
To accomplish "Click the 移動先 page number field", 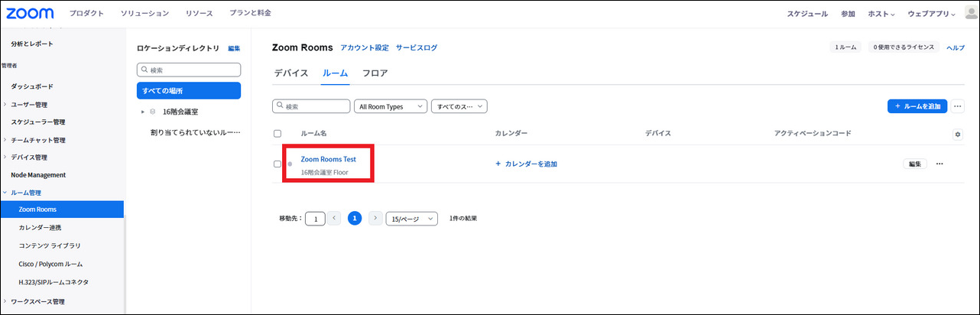I will [315, 219].
